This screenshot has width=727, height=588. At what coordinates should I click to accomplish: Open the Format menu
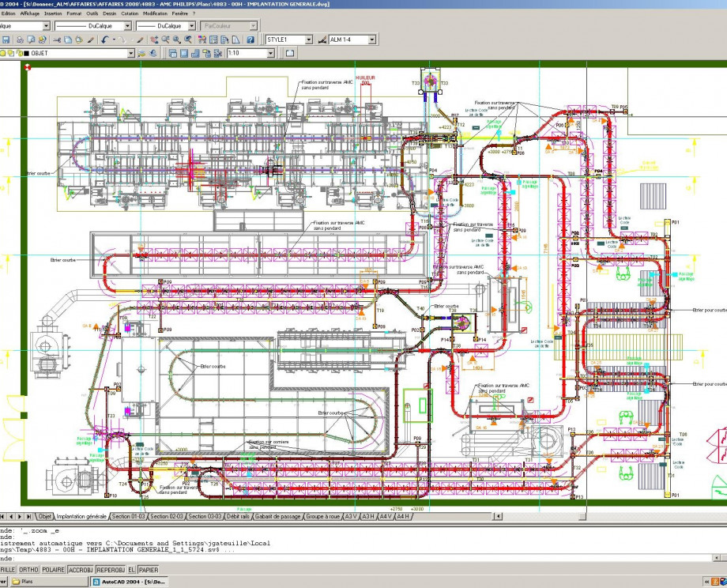74,13
